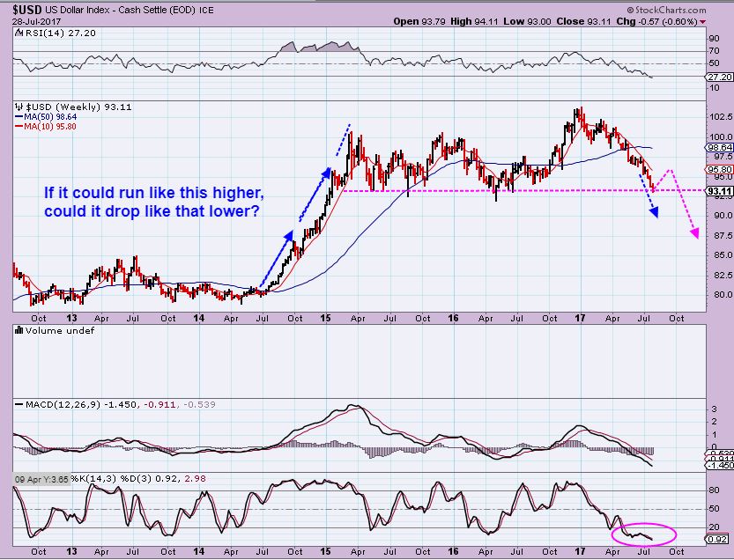Viewport: 734px width, 560px height.
Task: Click the black MACD line legend marker
Action: 19,404
